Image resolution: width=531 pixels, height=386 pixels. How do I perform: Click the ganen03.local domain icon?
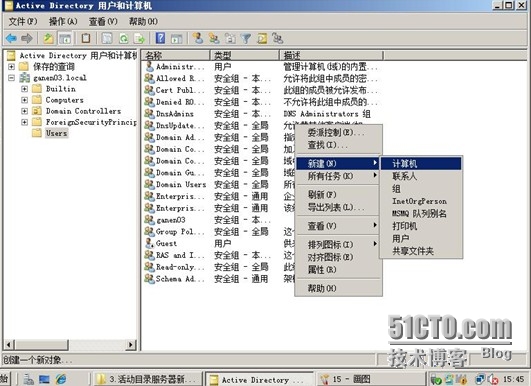(x=24, y=78)
